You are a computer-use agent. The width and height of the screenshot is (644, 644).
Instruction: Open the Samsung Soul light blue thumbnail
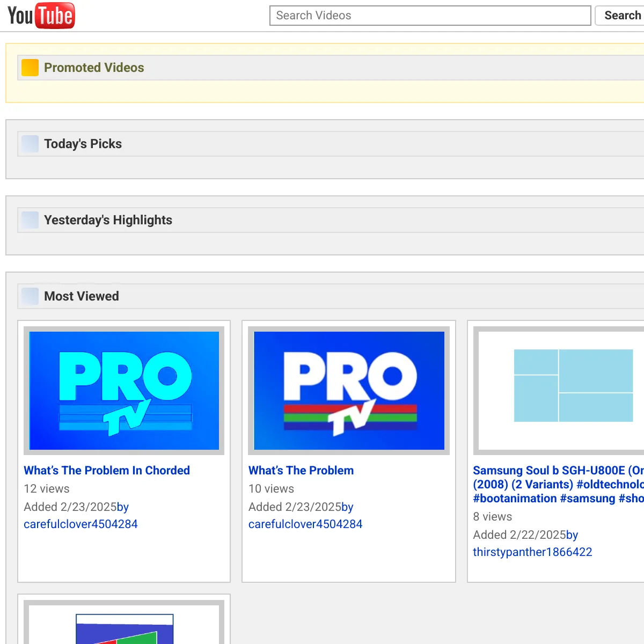point(559,391)
